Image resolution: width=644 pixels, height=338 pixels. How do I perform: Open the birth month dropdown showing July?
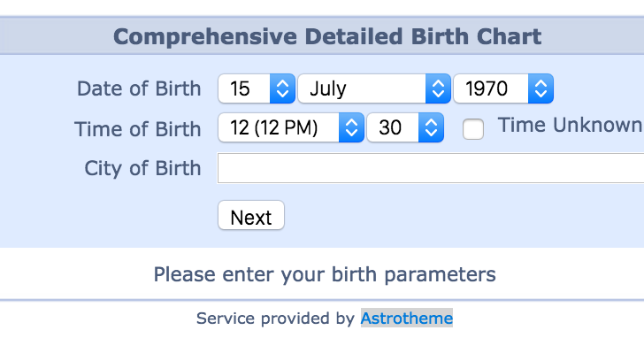[374, 88]
